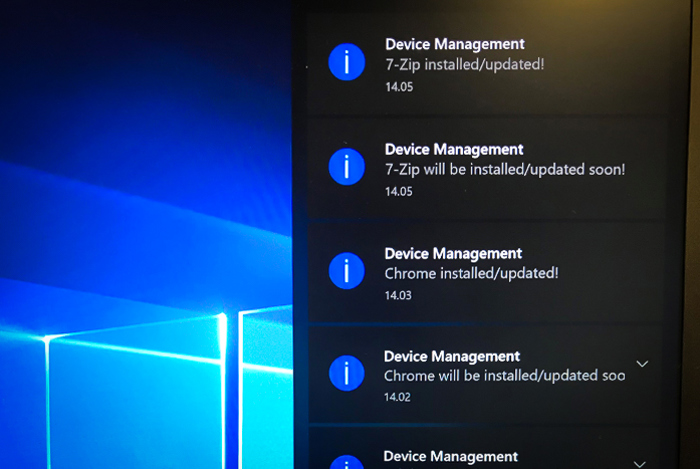The height and width of the screenshot is (469, 700).
Task: Click the 14.03 timestamp of the Chrome notification
Action: 398,295
